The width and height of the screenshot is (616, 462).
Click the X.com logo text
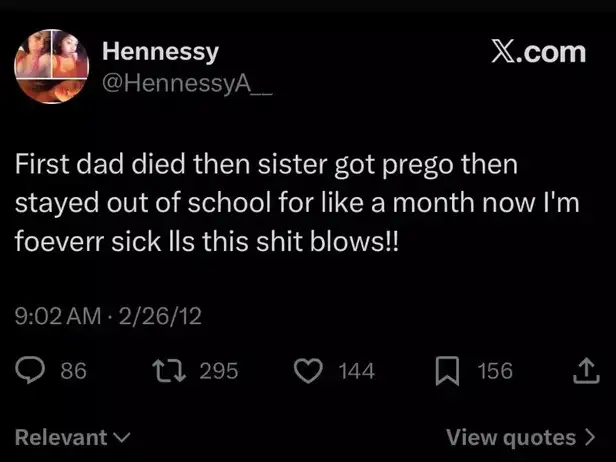click(x=538, y=52)
